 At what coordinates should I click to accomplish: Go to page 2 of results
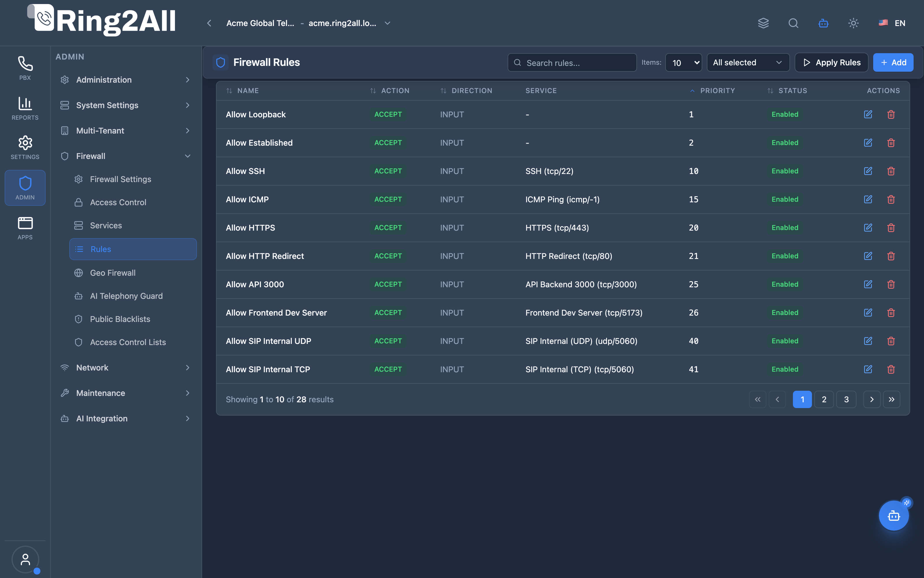tap(824, 399)
